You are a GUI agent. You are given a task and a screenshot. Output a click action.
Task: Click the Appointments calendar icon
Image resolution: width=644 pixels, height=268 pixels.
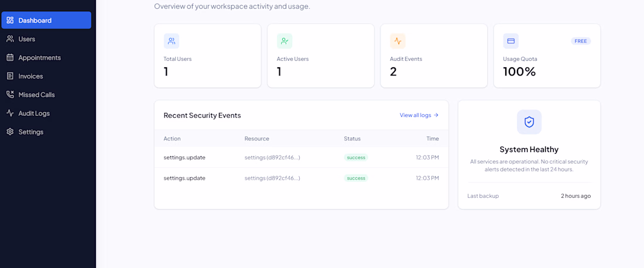click(x=11, y=57)
